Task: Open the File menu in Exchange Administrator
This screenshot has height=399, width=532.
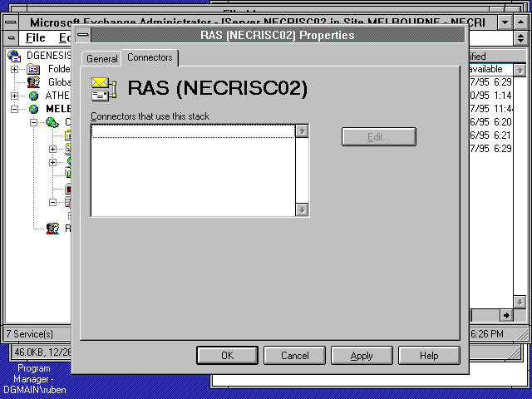Action: coord(35,37)
